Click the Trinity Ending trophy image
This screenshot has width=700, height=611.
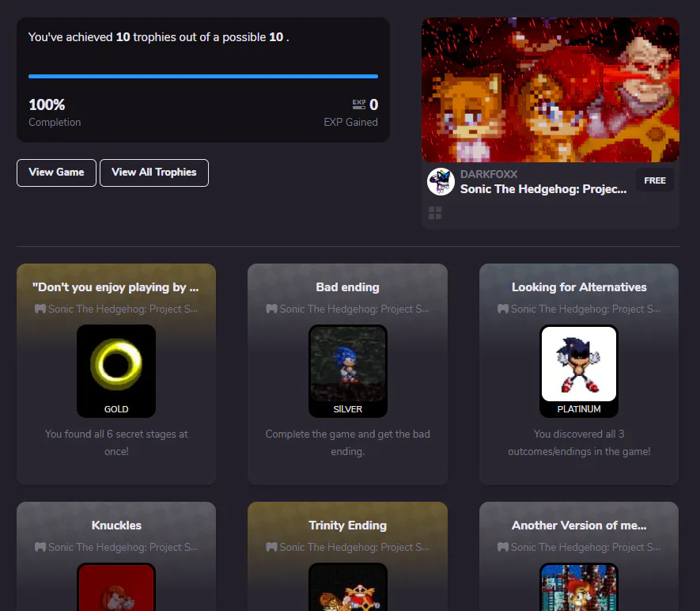pos(348,587)
